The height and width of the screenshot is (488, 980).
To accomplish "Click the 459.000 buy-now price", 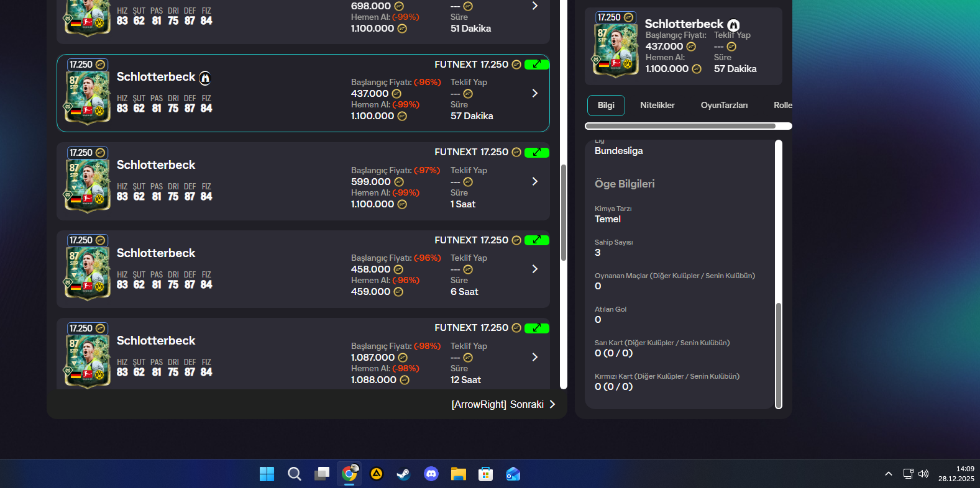I will [371, 292].
